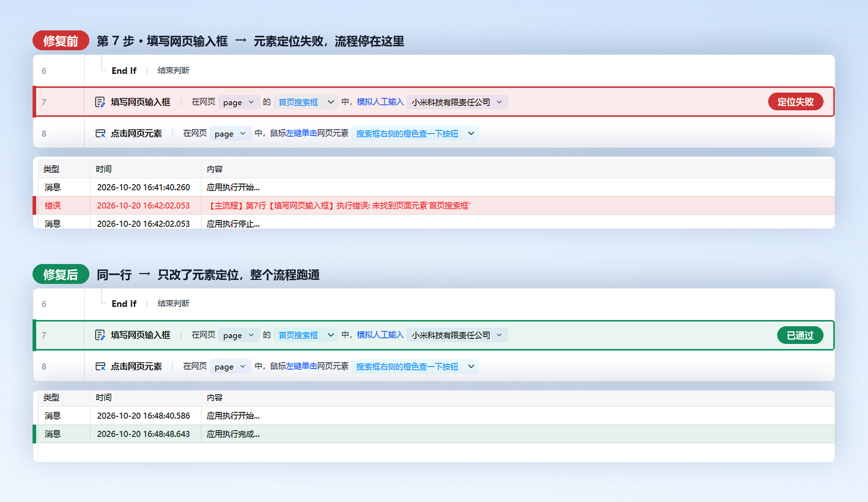The width and height of the screenshot is (868, 502).
Task: Click the red 修复前 label
Action: (x=61, y=41)
